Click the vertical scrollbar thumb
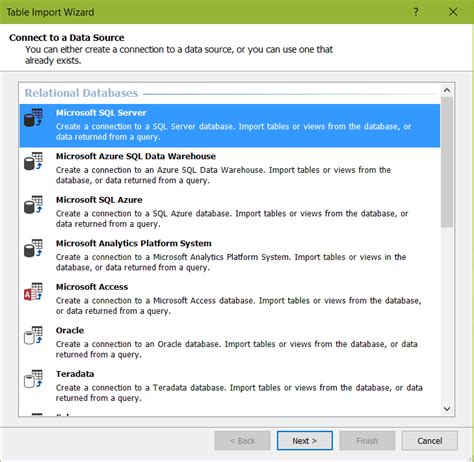This screenshot has height=462, width=474. click(447, 162)
